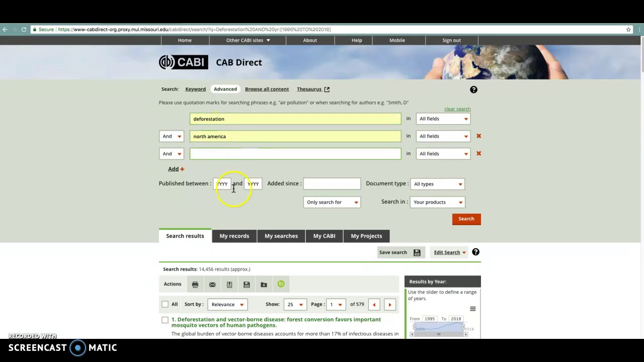Go back using browser back arrow
The width and height of the screenshot is (644, 362).
(x=5, y=30)
